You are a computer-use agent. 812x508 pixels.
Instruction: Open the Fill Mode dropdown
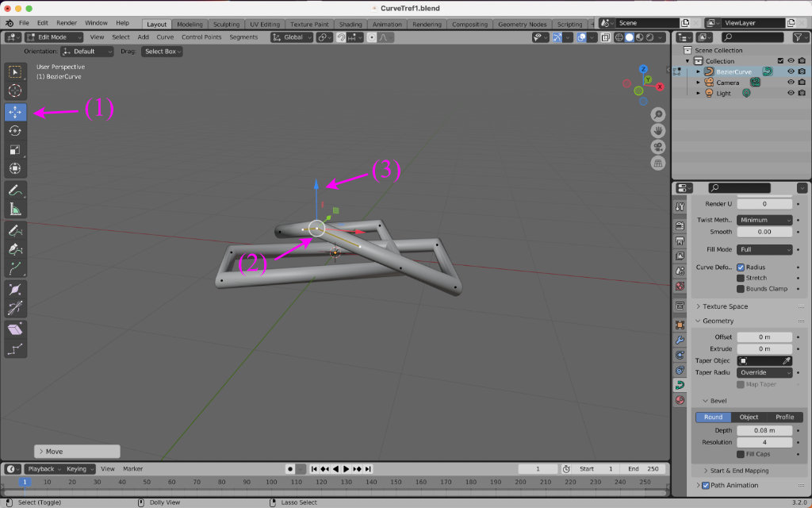764,249
